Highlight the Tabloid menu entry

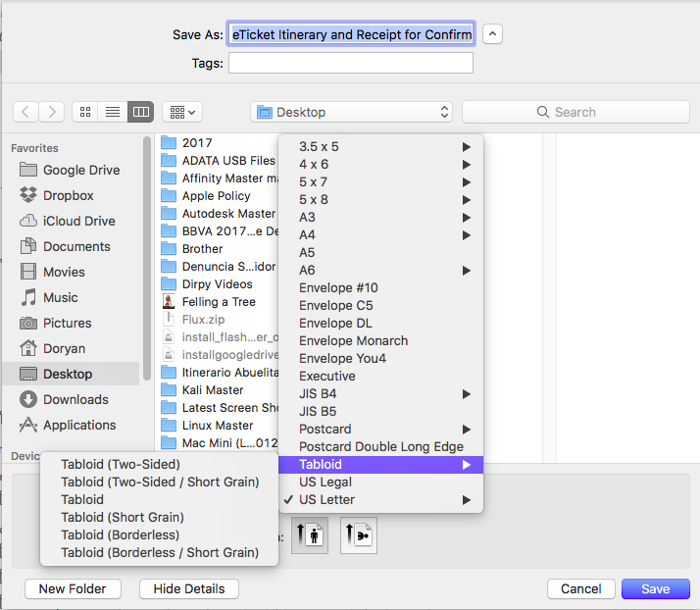[x=380, y=465]
